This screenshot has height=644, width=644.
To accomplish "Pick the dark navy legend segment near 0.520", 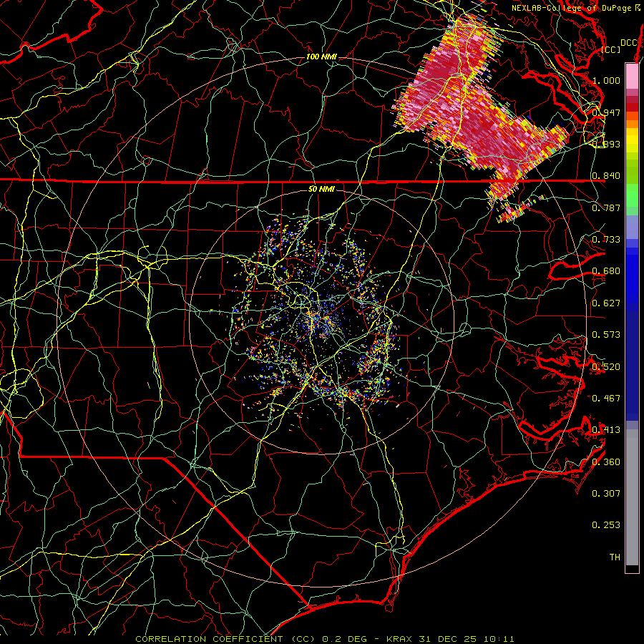I will pyautogui.click(x=632, y=366).
